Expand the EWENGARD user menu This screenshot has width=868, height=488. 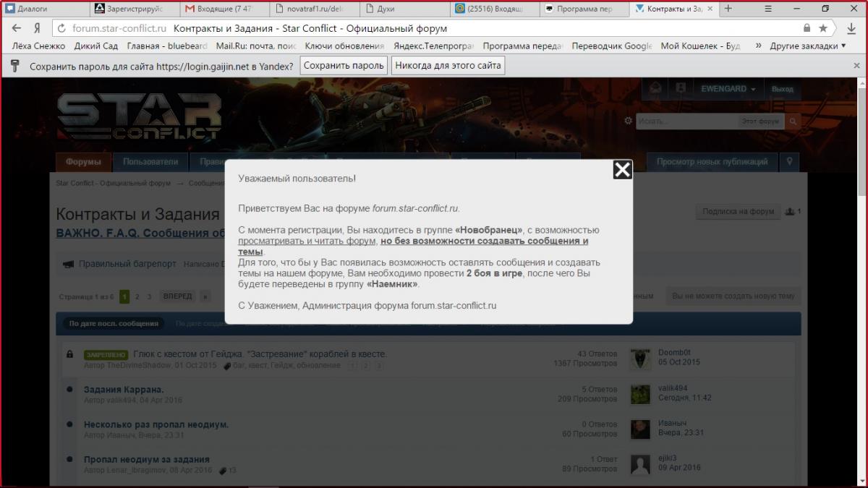point(728,89)
